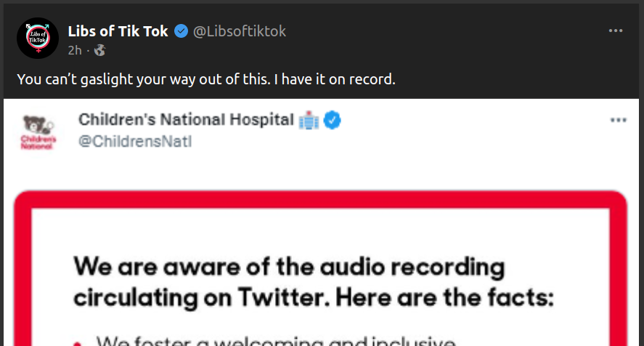The height and width of the screenshot is (346, 644).
Task: Click the verified badge beside Libs of Tik Tok
Action: [x=181, y=31]
